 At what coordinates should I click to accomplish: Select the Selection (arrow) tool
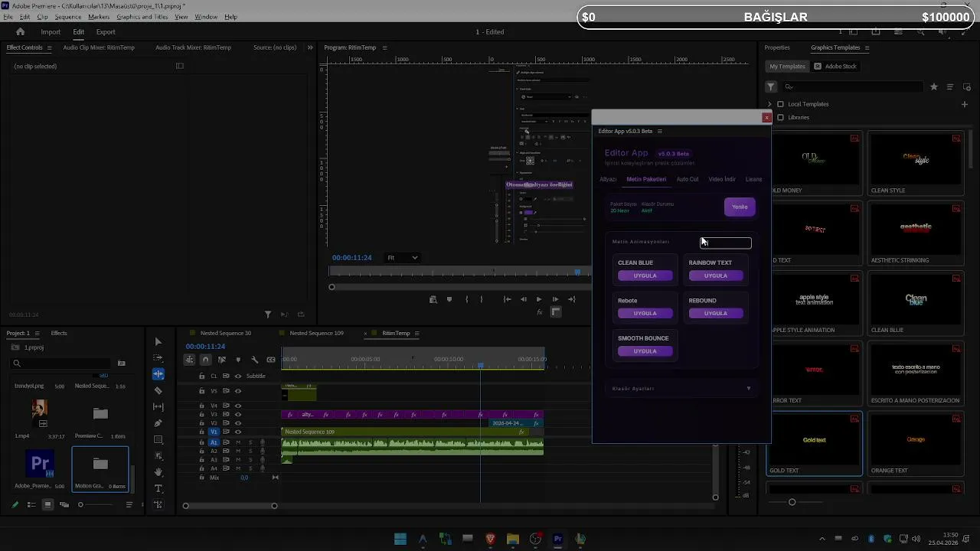pyautogui.click(x=158, y=341)
